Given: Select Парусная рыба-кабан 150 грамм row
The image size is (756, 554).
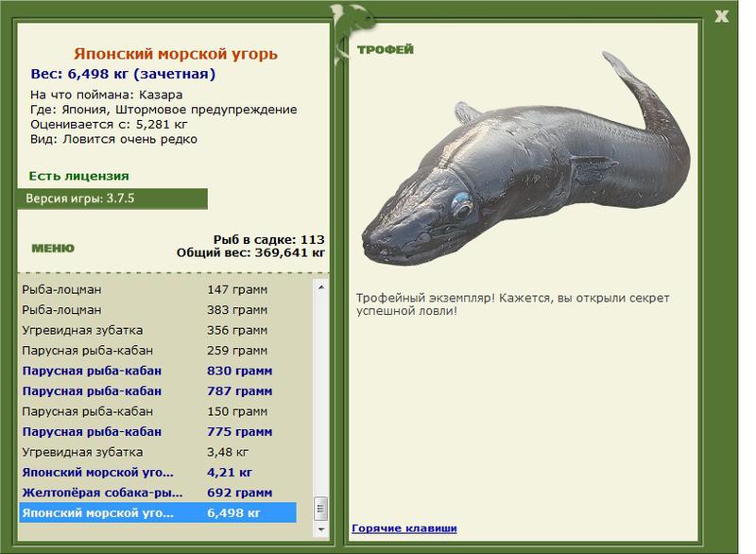Looking at the screenshot, I should pyautogui.click(x=158, y=411).
